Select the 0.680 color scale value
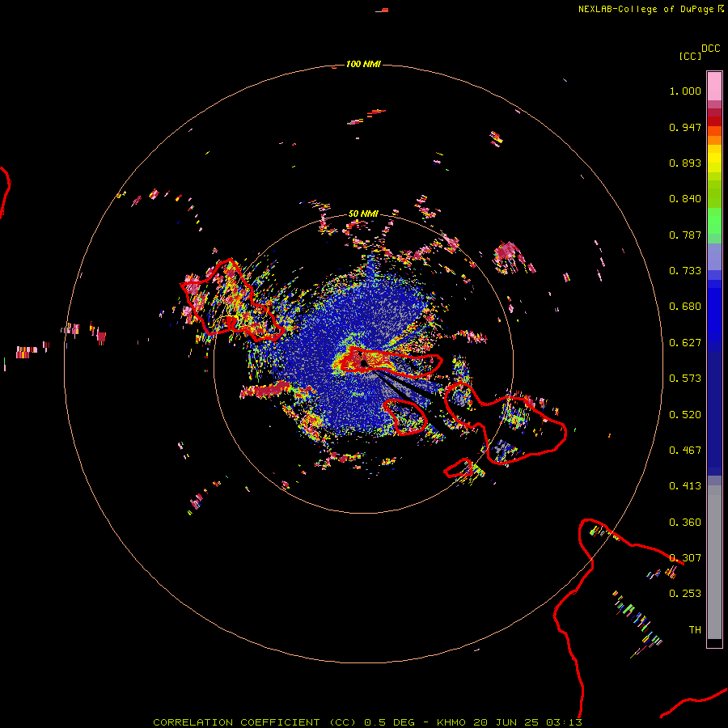 point(685,307)
